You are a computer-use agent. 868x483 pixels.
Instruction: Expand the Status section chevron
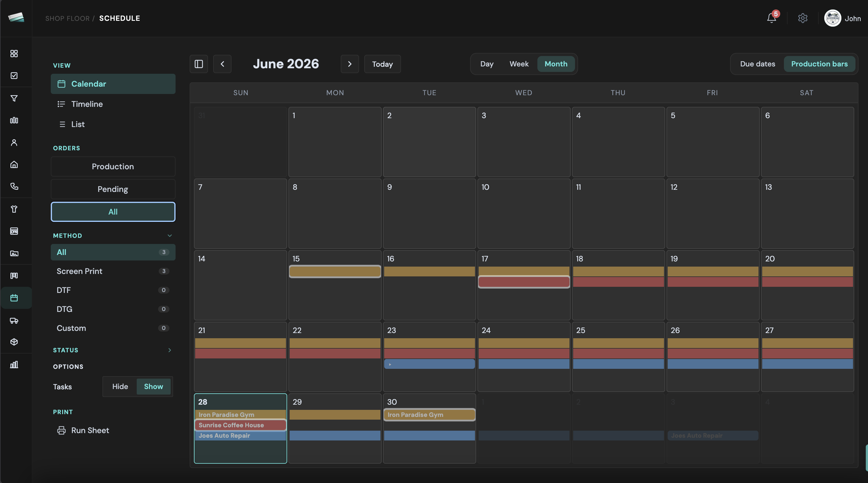169,350
